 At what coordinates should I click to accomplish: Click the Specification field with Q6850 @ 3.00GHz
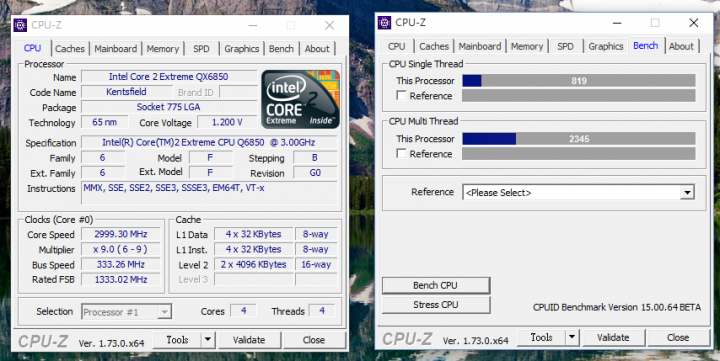(x=209, y=142)
